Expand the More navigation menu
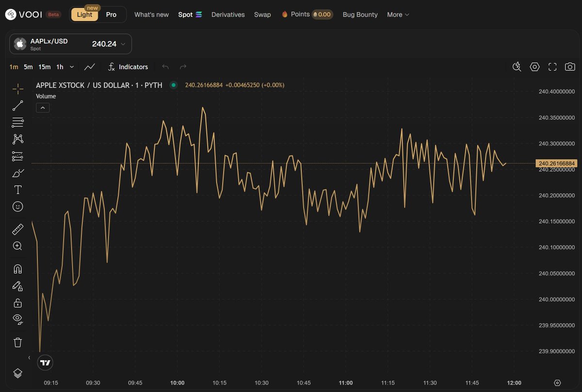582x392 pixels. click(398, 15)
